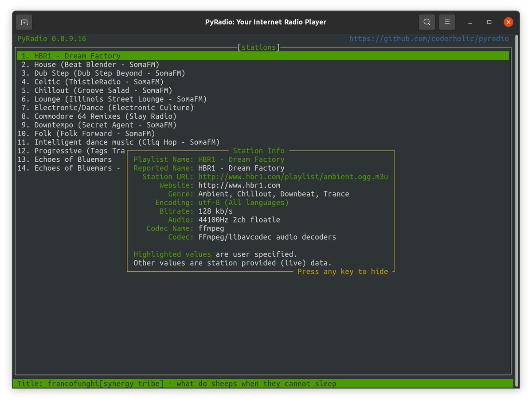This screenshot has height=402, width=532.
Task: Open a new terminal tab icon
Action: tap(24, 22)
